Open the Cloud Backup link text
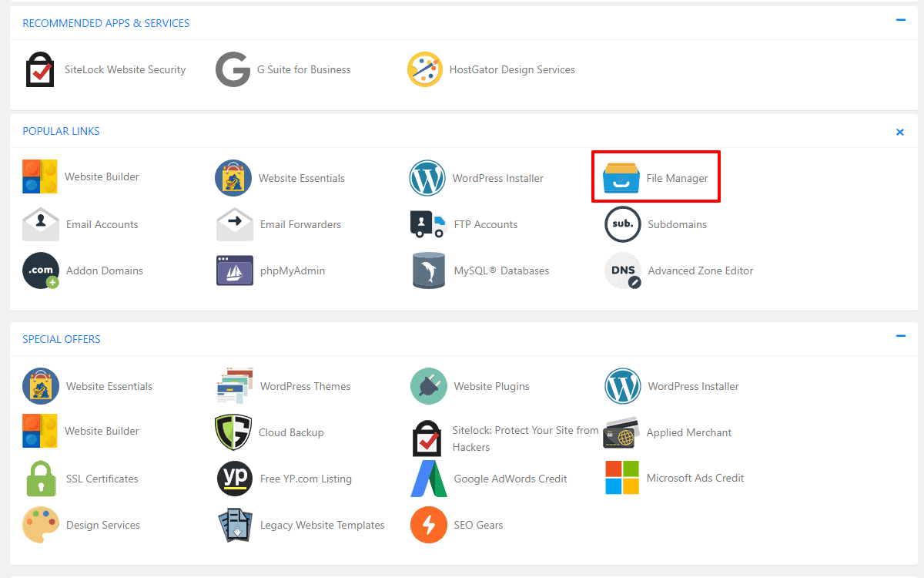The height and width of the screenshot is (578, 924). click(291, 432)
